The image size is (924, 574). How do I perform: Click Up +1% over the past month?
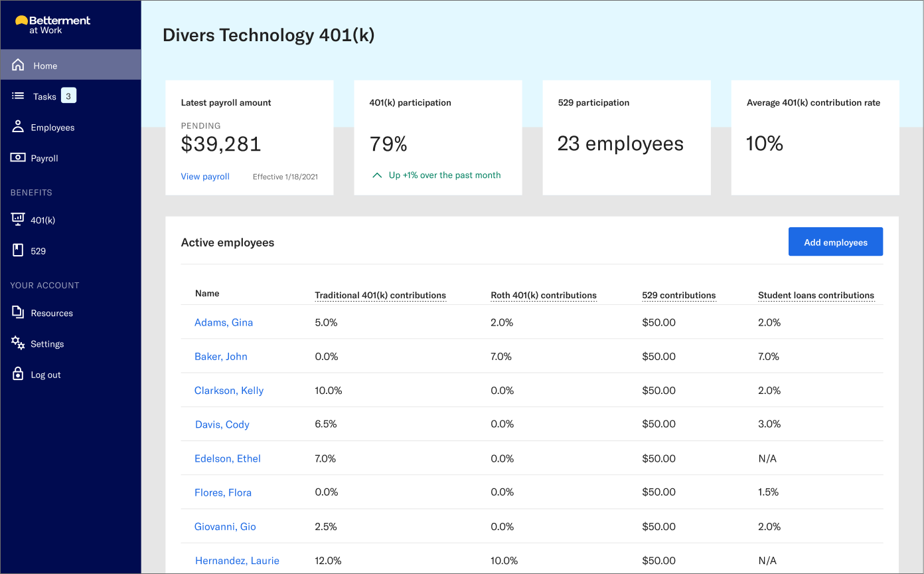pyautogui.click(x=445, y=175)
